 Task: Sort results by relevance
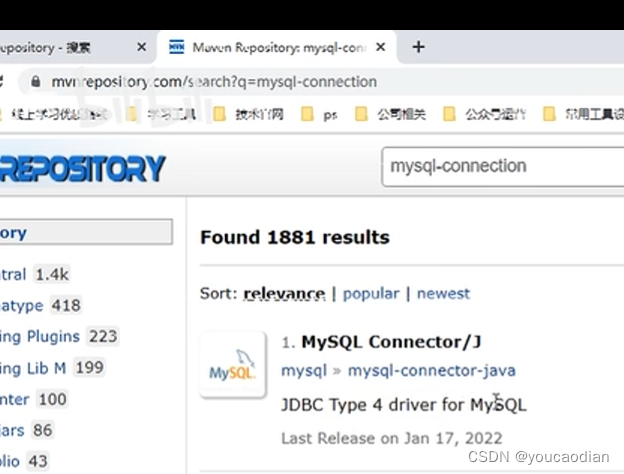click(284, 294)
